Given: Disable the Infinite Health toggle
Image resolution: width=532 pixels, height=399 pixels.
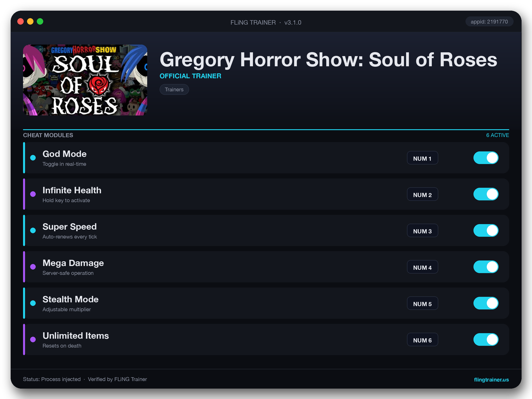Looking at the screenshot, I should pos(486,194).
